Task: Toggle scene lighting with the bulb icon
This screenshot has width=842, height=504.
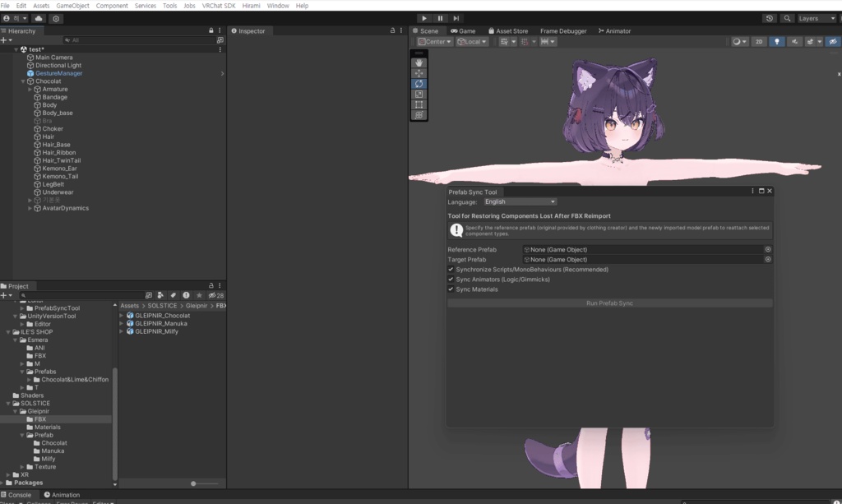Action: point(777,41)
